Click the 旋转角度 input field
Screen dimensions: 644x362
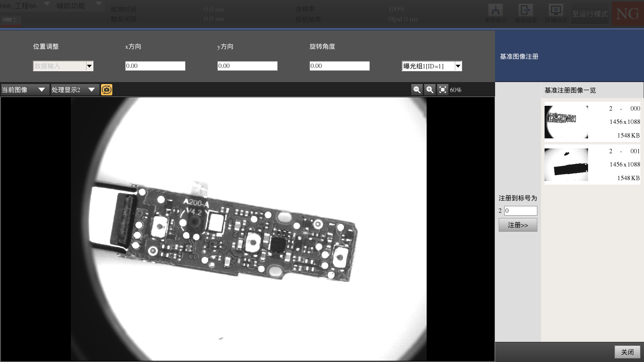339,66
